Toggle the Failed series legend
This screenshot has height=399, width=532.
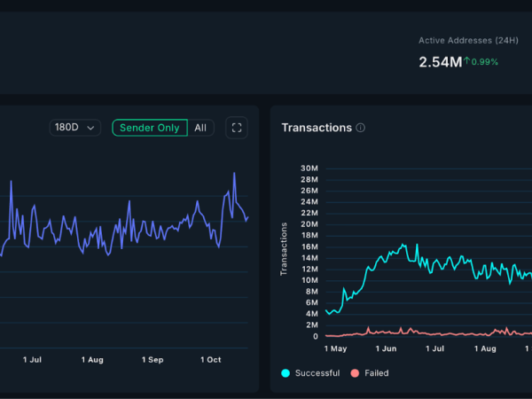(x=370, y=373)
